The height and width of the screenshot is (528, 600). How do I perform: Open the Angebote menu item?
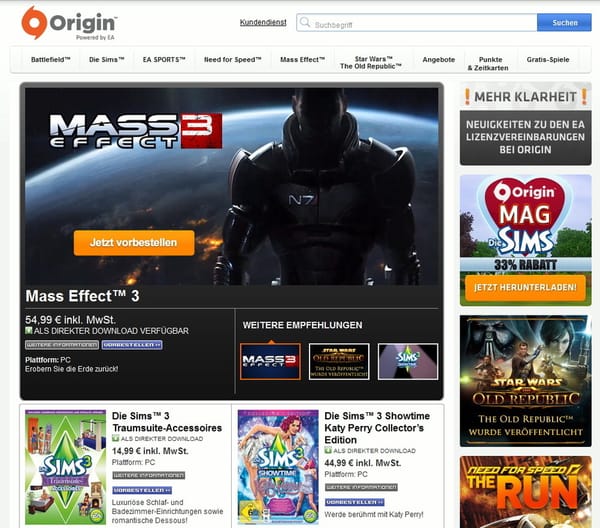click(439, 60)
